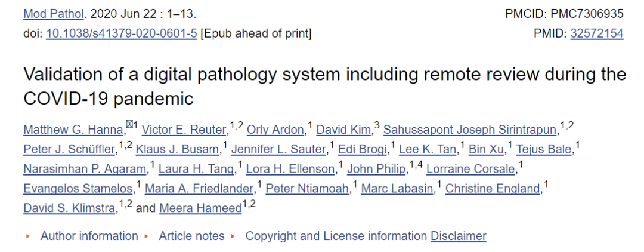Expand Copyright and License information
Screen dimensions: 644x252
click(336, 236)
